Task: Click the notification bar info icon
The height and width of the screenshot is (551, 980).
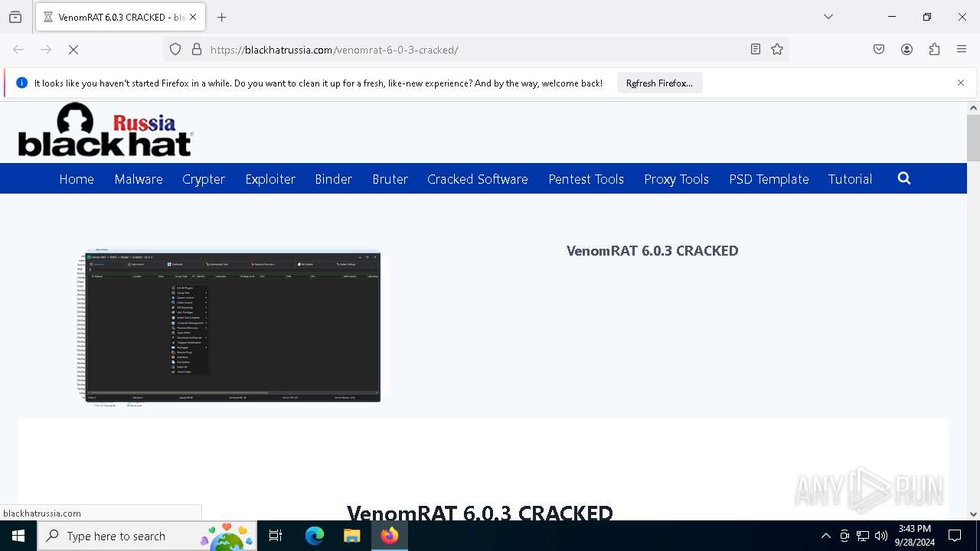Action: 21,83
